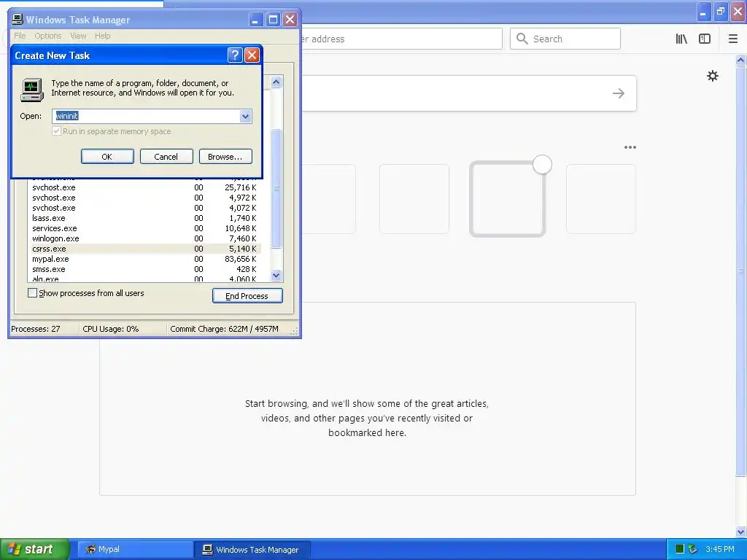Click the End Process button

(247, 296)
